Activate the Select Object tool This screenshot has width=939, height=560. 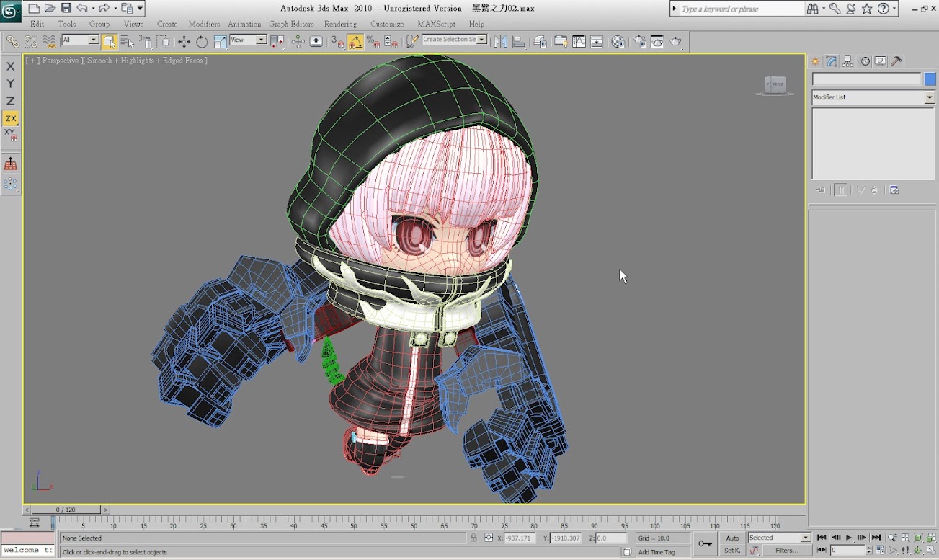(x=109, y=42)
